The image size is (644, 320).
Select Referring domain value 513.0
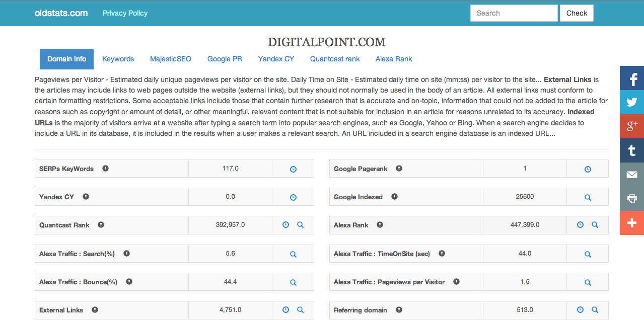(525, 310)
